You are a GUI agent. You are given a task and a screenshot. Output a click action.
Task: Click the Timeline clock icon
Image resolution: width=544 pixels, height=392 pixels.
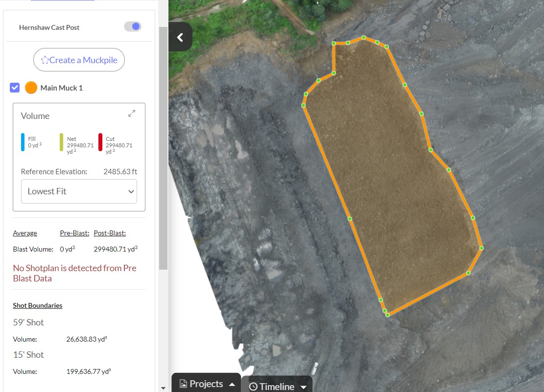[x=253, y=387]
